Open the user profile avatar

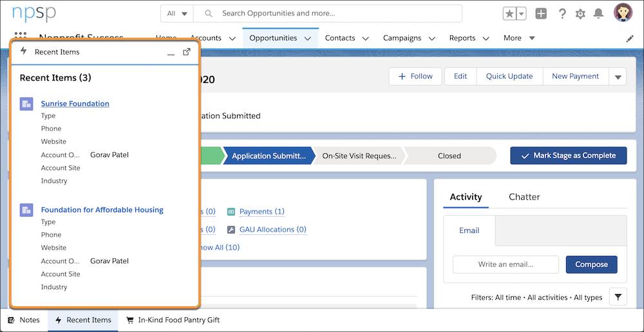623,12
